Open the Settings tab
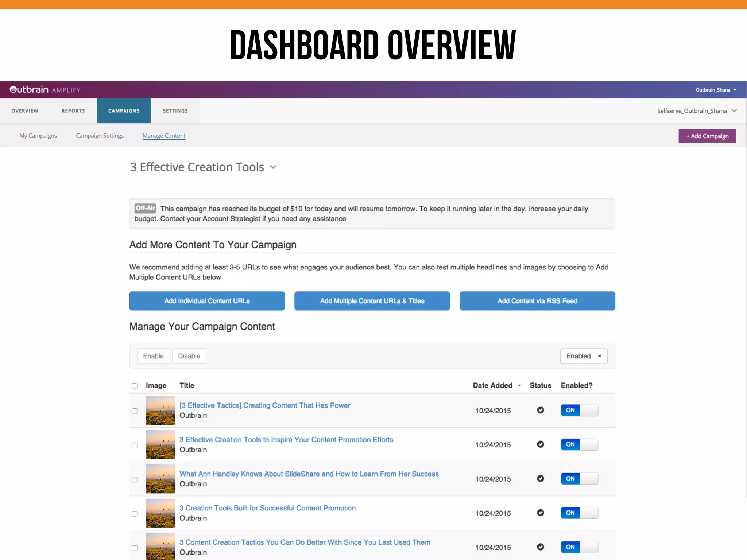 [175, 111]
